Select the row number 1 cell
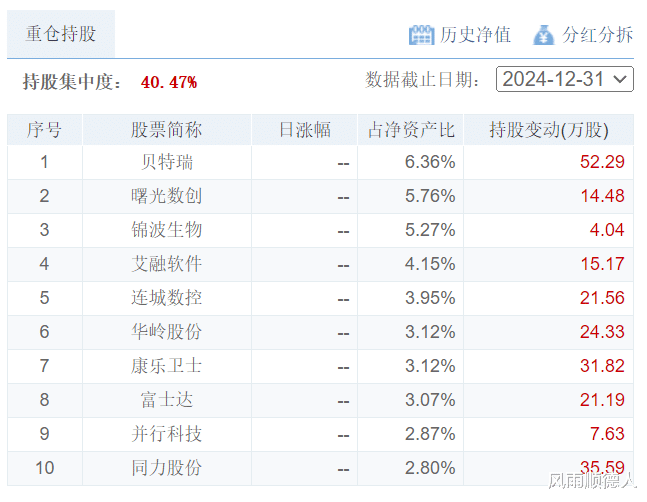The width and height of the screenshot is (647, 502). pyautogui.click(x=45, y=162)
